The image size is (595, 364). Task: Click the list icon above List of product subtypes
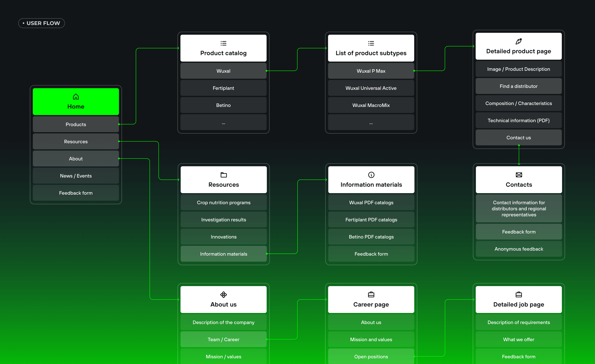pyautogui.click(x=371, y=43)
